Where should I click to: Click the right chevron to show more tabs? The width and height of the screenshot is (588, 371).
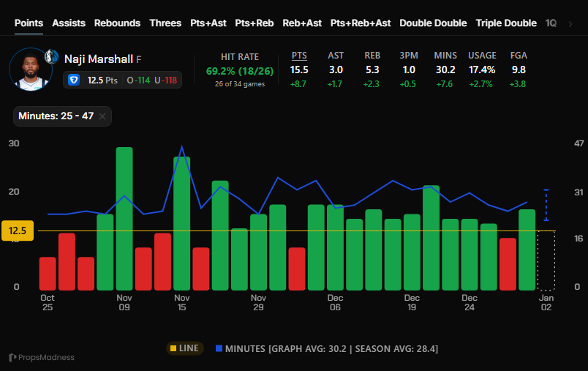click(570, 24)
